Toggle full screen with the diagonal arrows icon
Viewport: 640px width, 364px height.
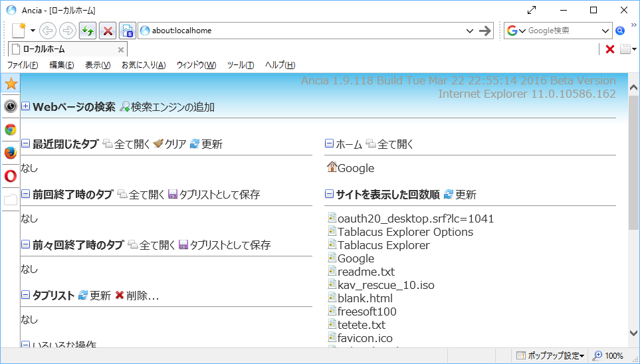[532, 10]
